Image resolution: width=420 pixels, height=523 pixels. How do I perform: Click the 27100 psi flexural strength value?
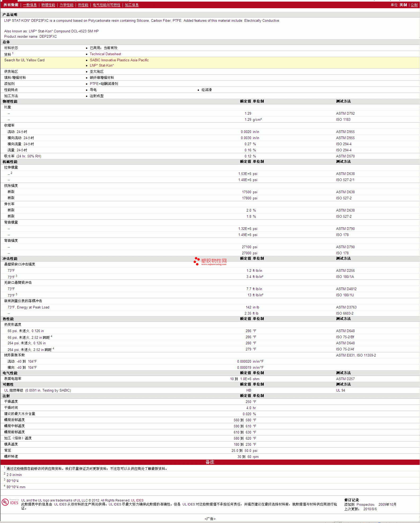(x=249, y=247)
